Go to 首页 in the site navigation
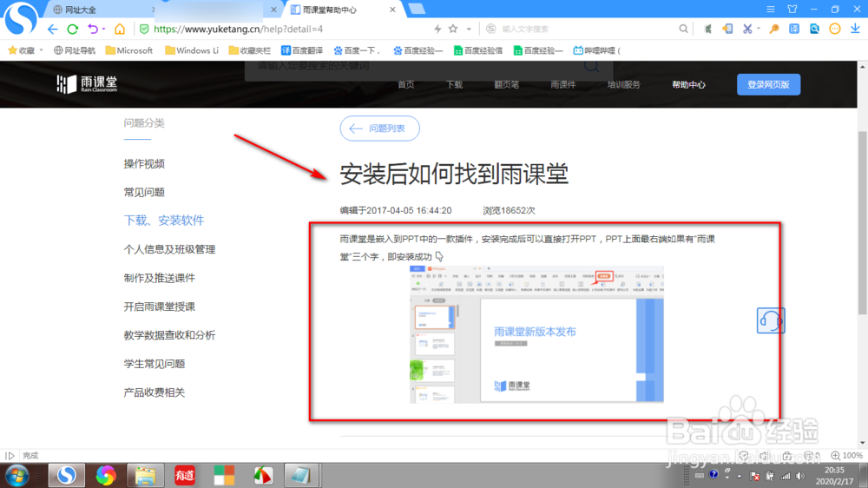 (405, 85)
